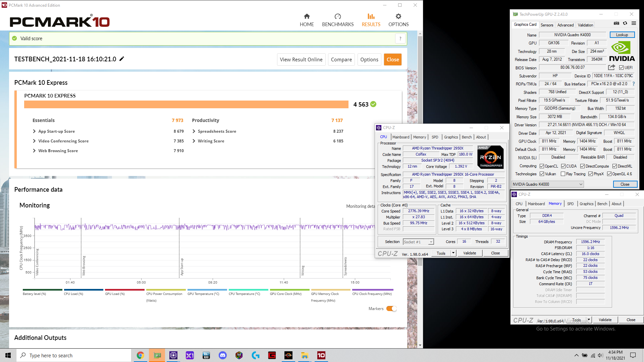The height and width of the screenshot is (362, 644).
Task: Open the Ryzen Master taskbar icon
Action: click(x=288, y=355)
